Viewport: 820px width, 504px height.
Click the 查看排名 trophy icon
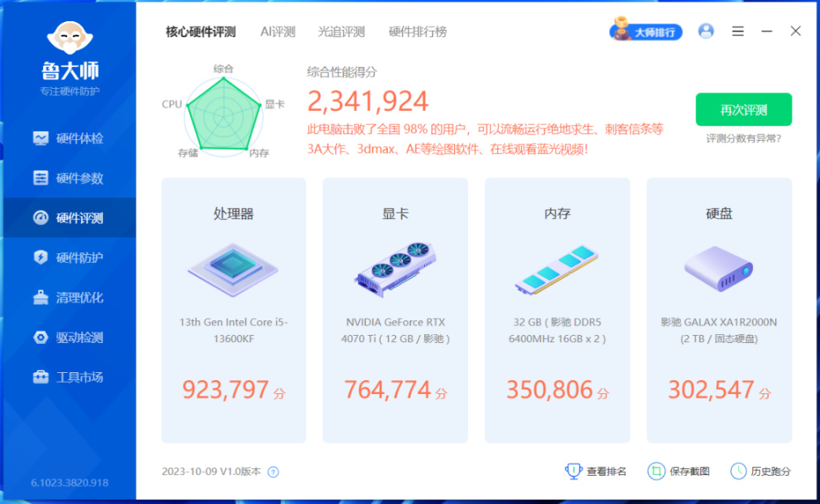(x=574, y=471)
